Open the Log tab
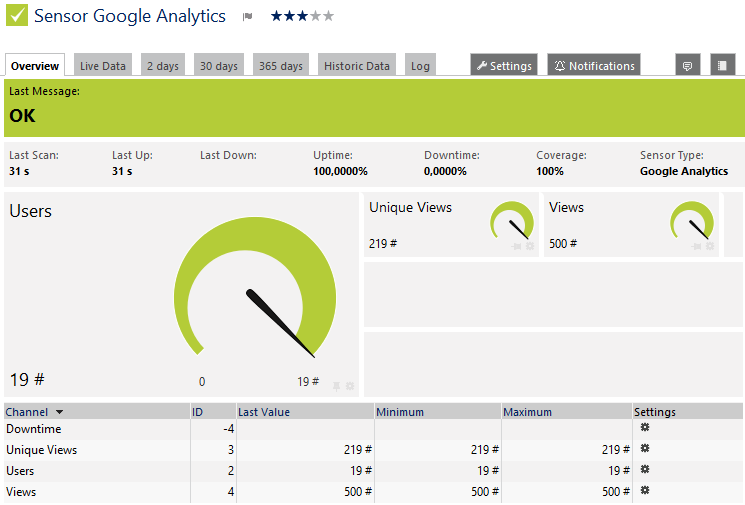This screenshot has width=745, height=505. click(x=420, y=66)
